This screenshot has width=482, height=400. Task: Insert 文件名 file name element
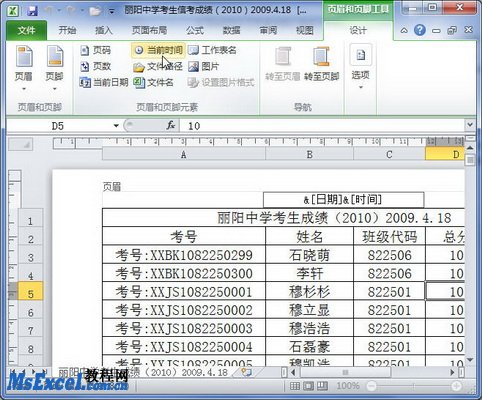point(153,82)
